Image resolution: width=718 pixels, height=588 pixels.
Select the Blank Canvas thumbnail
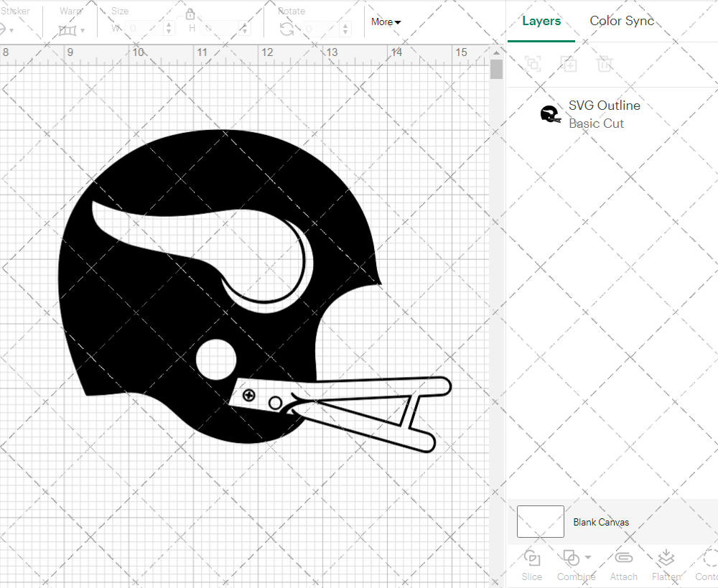tap(541, 522)
